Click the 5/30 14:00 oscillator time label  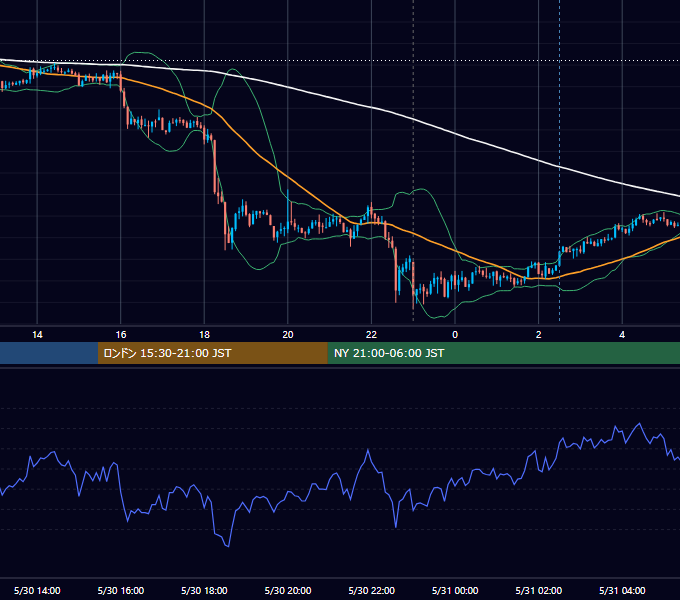(x=37, y=590)
